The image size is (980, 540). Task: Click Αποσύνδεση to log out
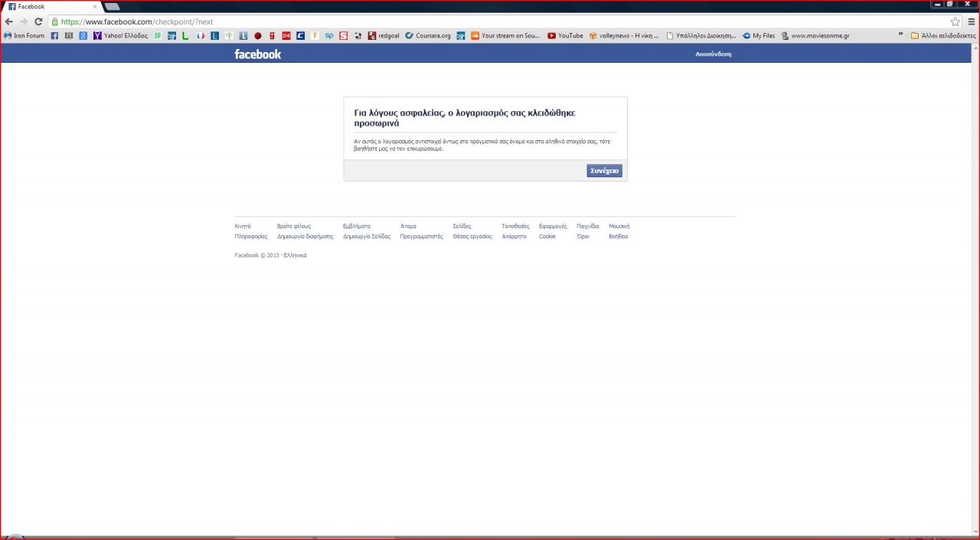point(713,54)
